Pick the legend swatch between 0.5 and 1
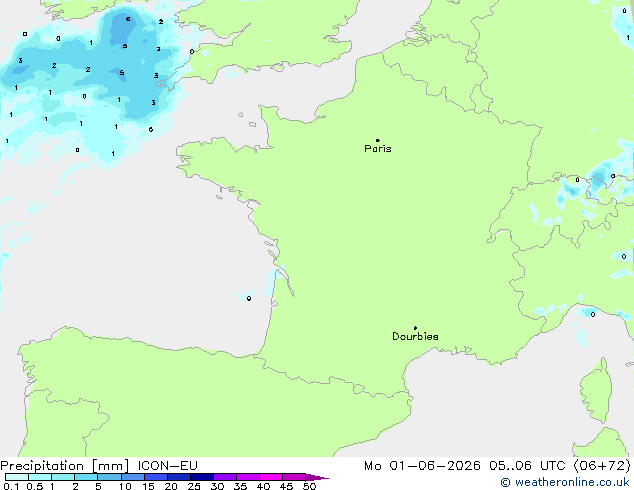 click(40, 477)
